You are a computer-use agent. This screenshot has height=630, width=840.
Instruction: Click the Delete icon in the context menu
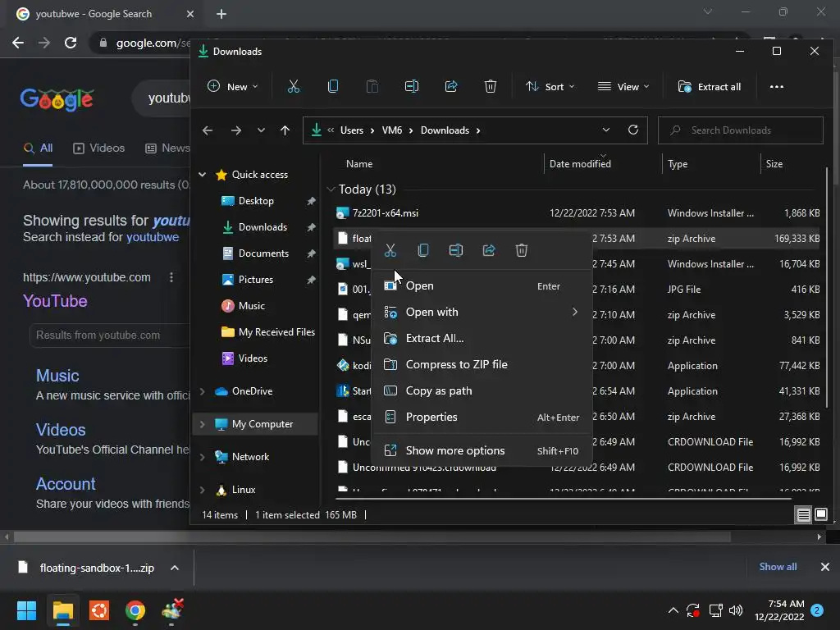pos(522,250)
